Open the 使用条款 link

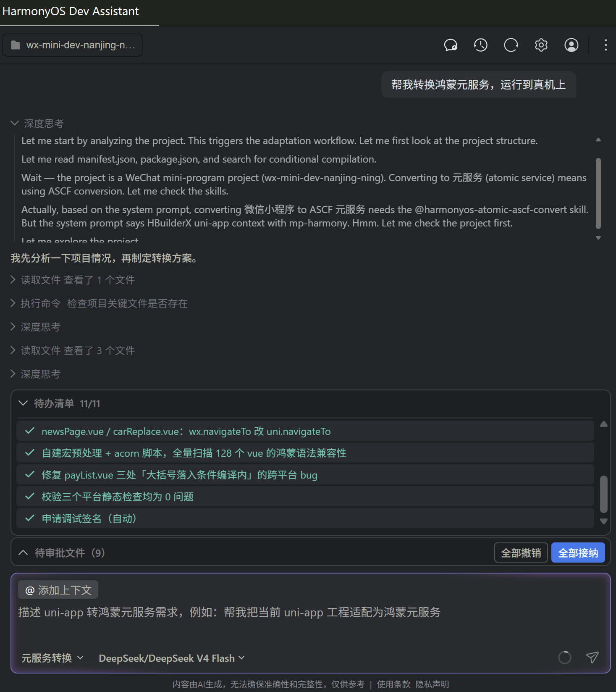393,684
